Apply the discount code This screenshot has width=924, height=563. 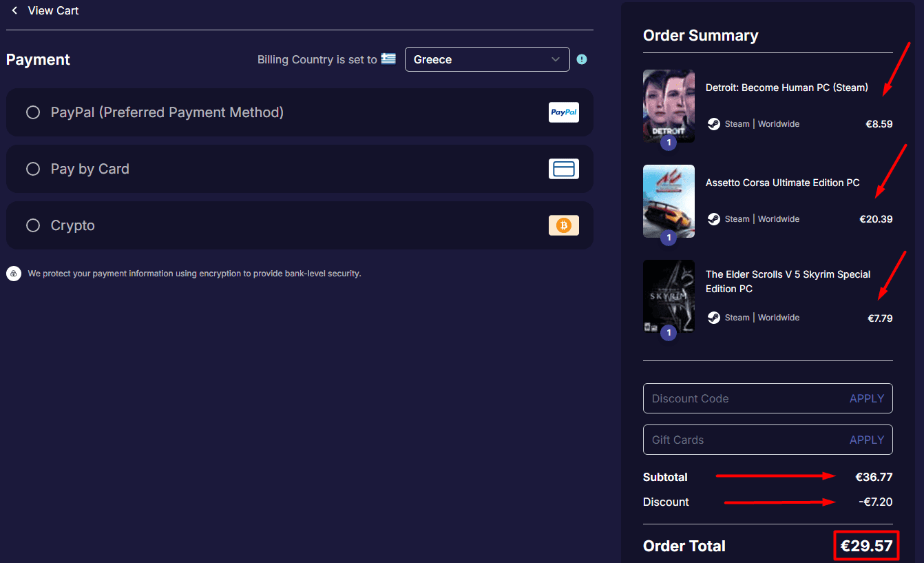[x=867, y=398]
